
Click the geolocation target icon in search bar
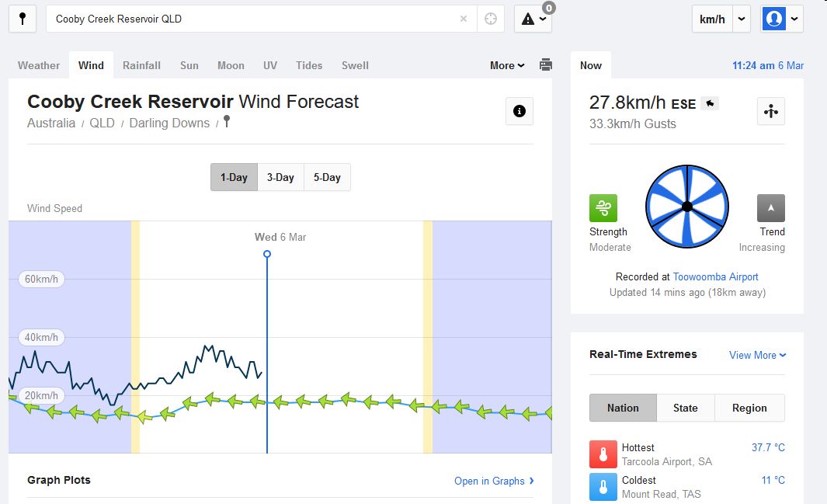click(x=490, y=19)
